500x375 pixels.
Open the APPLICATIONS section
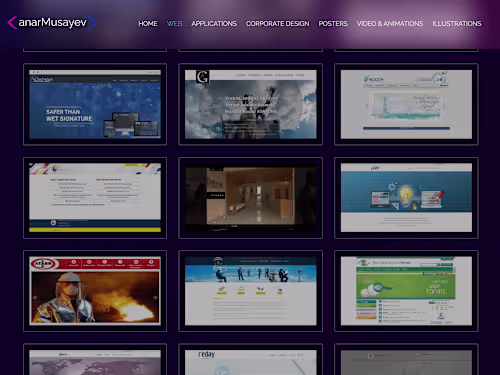pyautogui.click(x=214, y=24)
